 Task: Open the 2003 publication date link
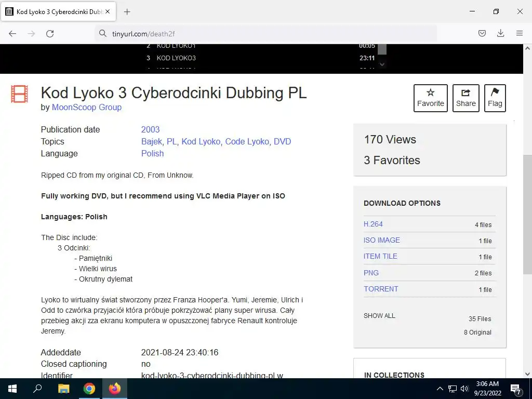pyautogui.click(x=150, y=129)
